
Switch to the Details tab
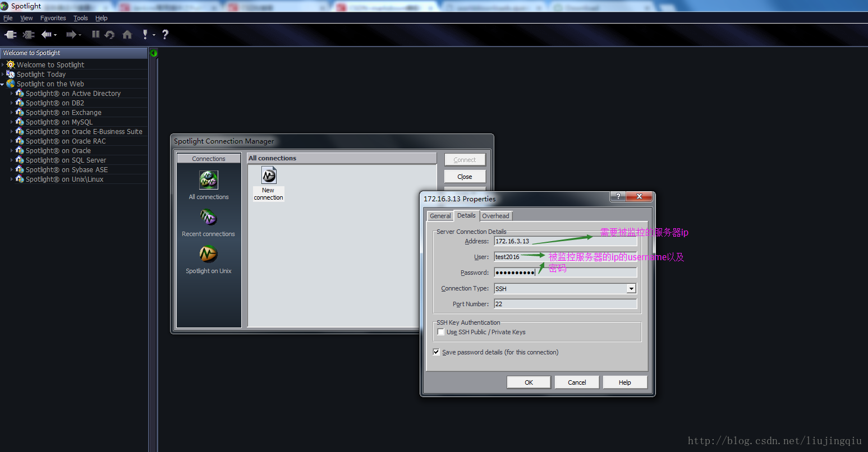(466, 215)
